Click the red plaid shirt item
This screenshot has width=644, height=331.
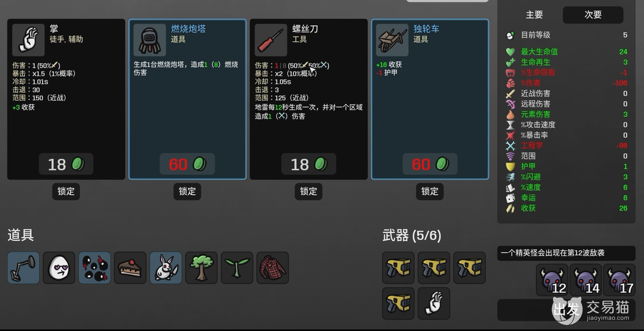pyautogui.click(x=273, y=268)
